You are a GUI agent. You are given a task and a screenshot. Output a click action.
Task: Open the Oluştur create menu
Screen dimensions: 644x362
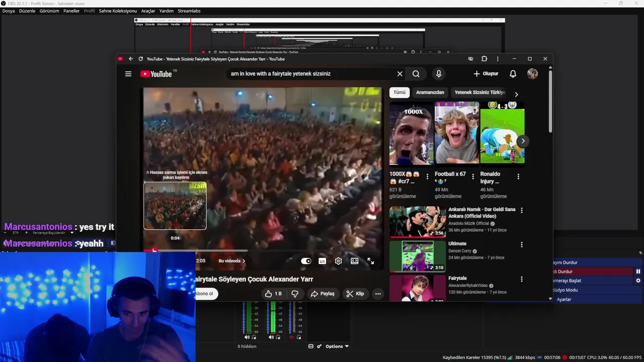(x=486, y=74)
